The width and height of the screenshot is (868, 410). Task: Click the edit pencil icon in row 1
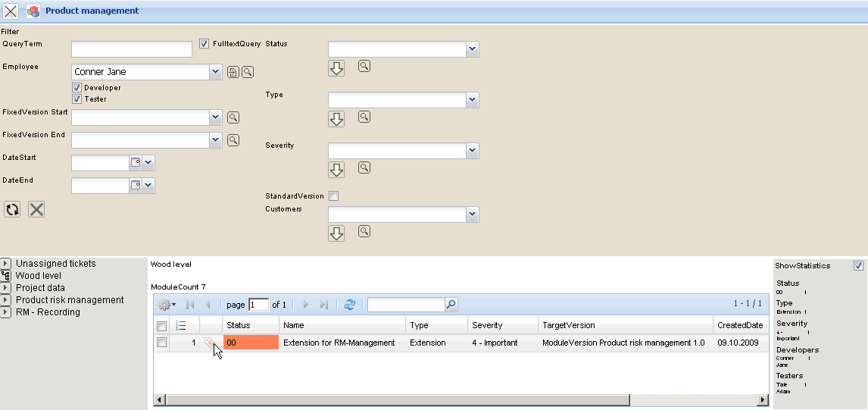[x=210, y=343]
